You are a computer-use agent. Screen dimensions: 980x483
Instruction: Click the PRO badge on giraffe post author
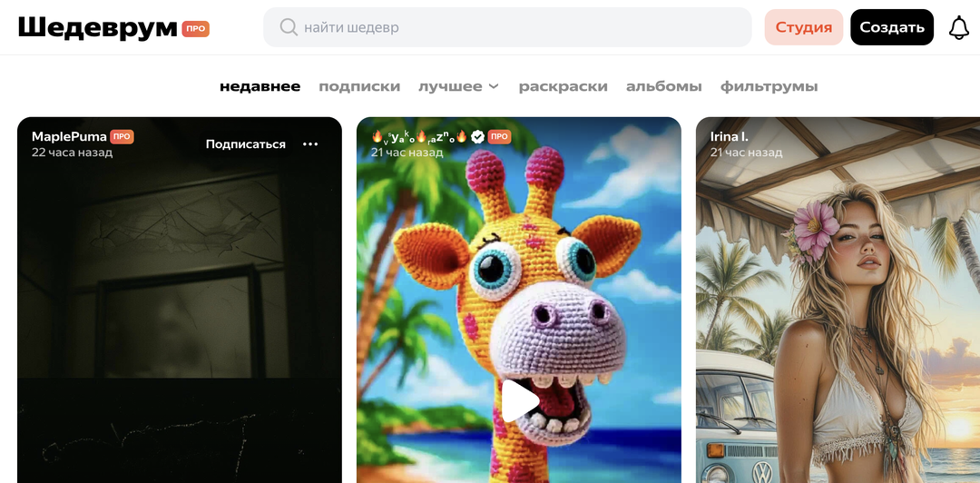499,136
